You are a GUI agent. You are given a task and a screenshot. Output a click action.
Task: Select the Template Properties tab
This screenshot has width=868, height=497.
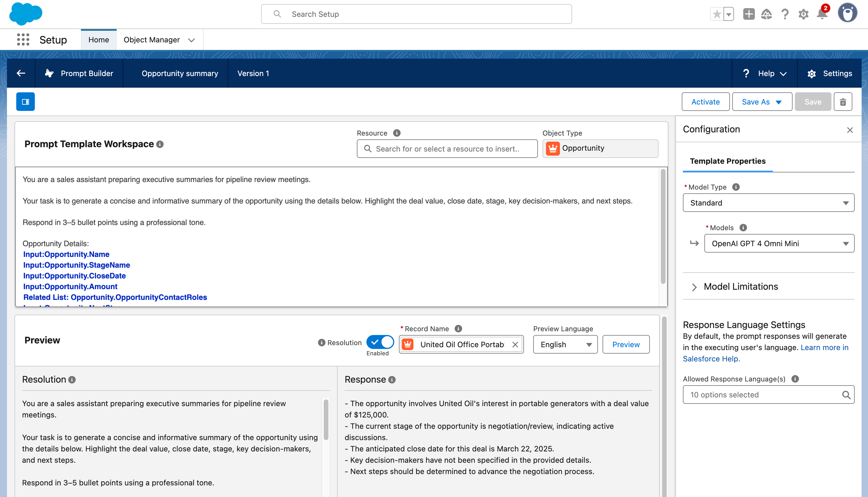(x=728, y=161)
